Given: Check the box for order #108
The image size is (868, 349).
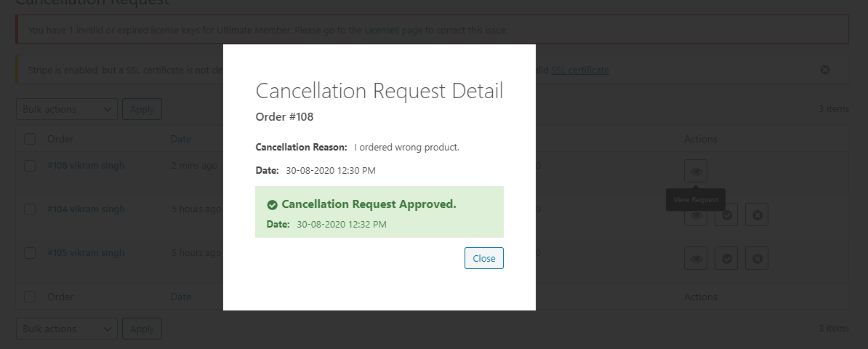Looking at the screenshot, I should tap(30, 166).
